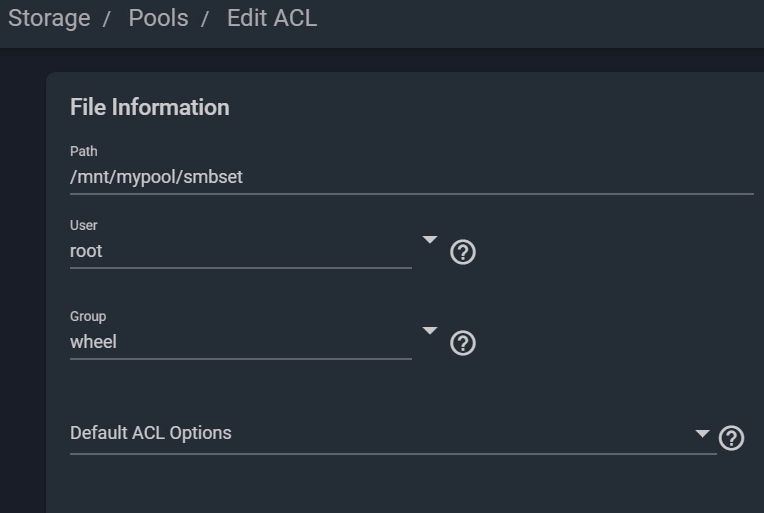The width and height of the screenshot is (764, 513).
Task: Select the Edit ACL breadcrumb item
Action: coord(272,19)
